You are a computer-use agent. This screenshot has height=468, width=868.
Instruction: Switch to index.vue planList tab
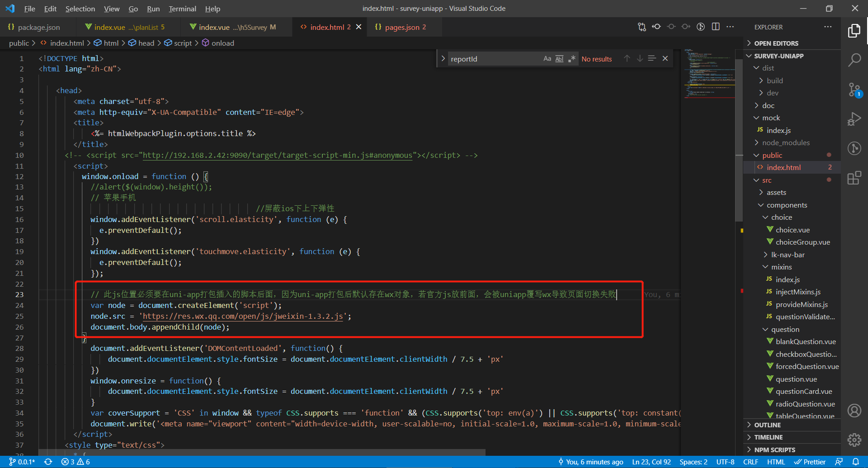point(128,27)
